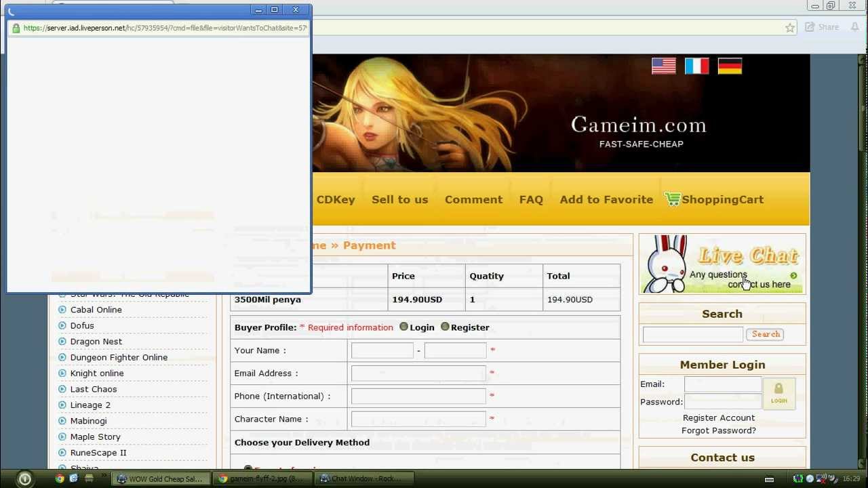The image size is (868, 488).
Task: Click the Email Address input field
Action: [x=418, y=373]
